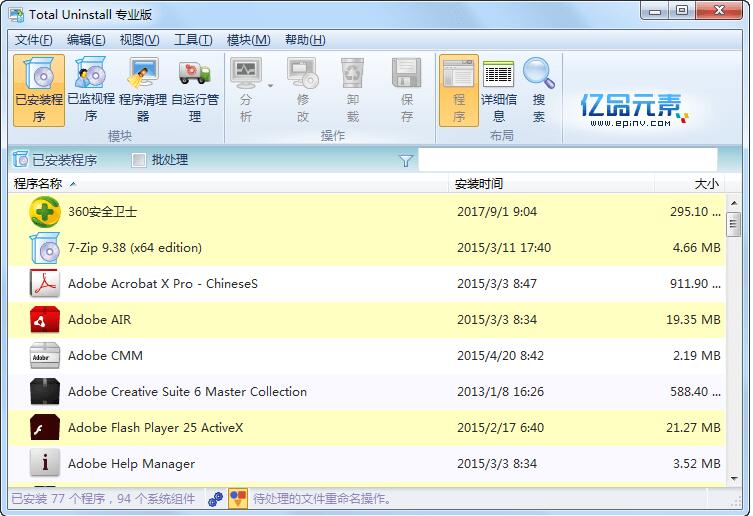Screen dimensions: 753x516
Task: Sort by 安装时间 column header
Action: [479, 184]
